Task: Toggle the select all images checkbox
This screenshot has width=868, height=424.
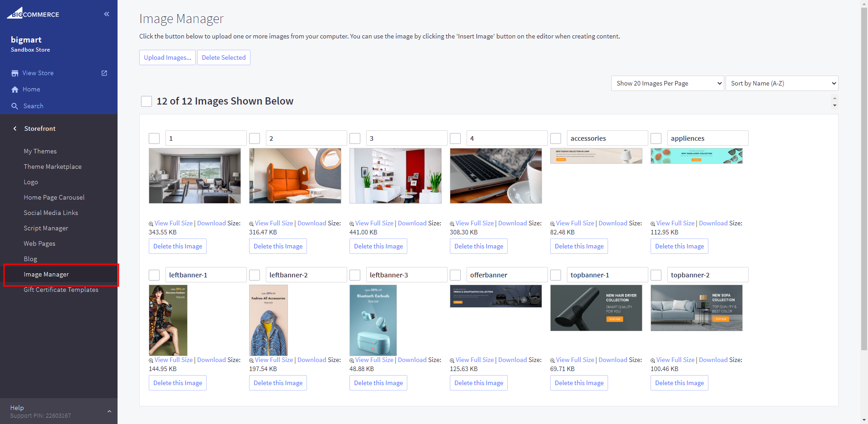Action: coord(146,101)
